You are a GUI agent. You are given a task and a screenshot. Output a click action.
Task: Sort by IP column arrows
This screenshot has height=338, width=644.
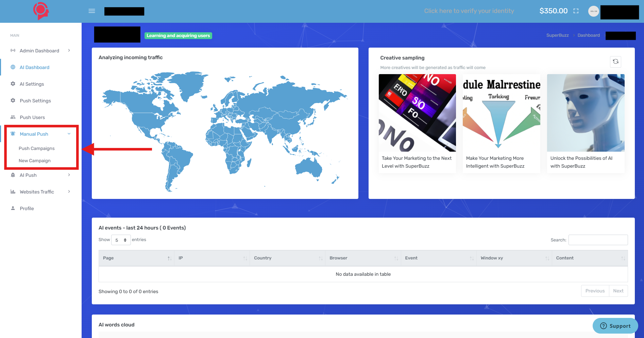pos(245,258)
